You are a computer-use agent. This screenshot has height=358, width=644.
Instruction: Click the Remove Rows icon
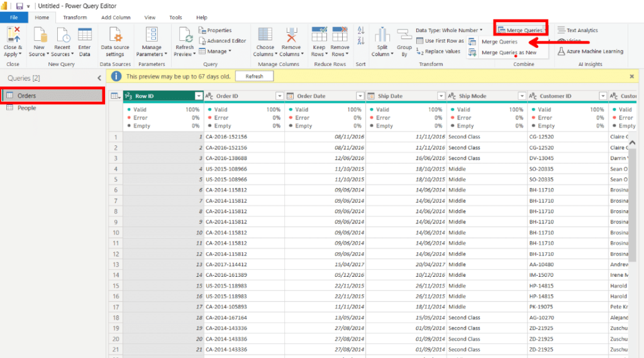click(x=340, y=35)
